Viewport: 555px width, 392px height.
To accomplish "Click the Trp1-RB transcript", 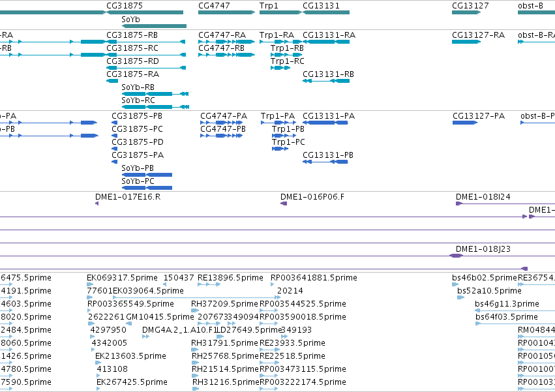I will 286,55.
